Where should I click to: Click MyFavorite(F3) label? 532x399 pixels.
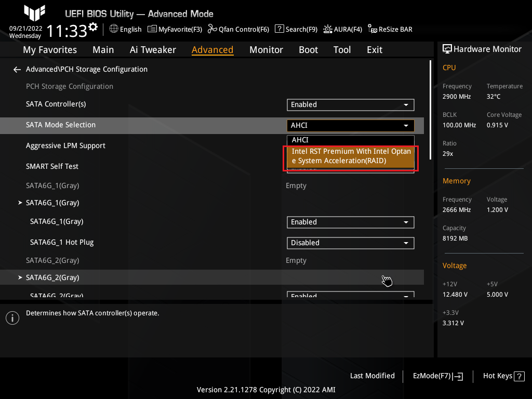[180, 30]
